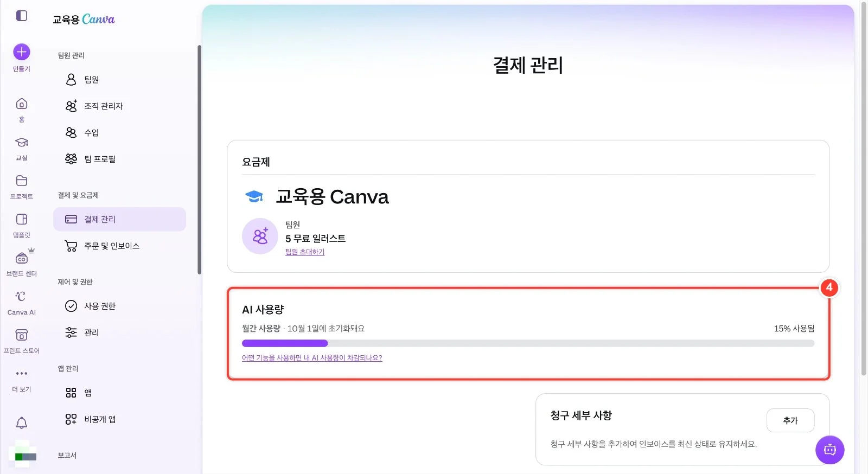Screen dimensions: 868x474
Task: Open 주문 및 인보이스 page
Action: [119, 246]
